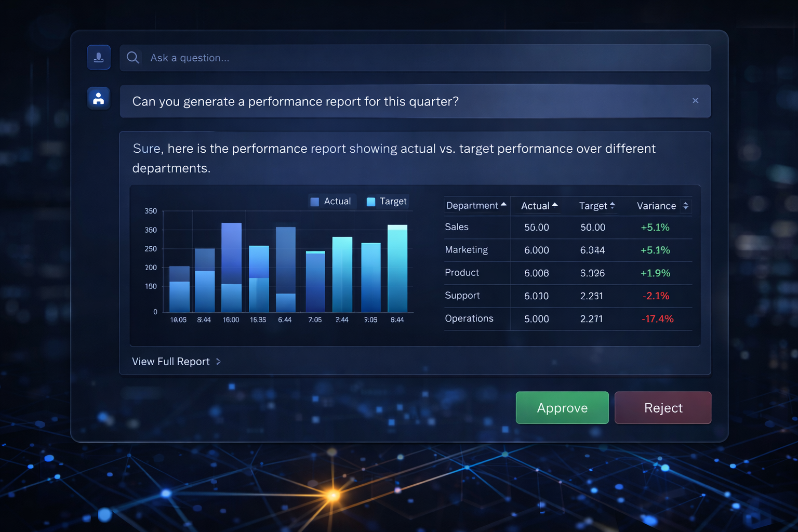Image resolution: width=798 pixels, height=532 pixels.
Task: Click the download icon beside search bar
Action: click(x=99, y=57)
